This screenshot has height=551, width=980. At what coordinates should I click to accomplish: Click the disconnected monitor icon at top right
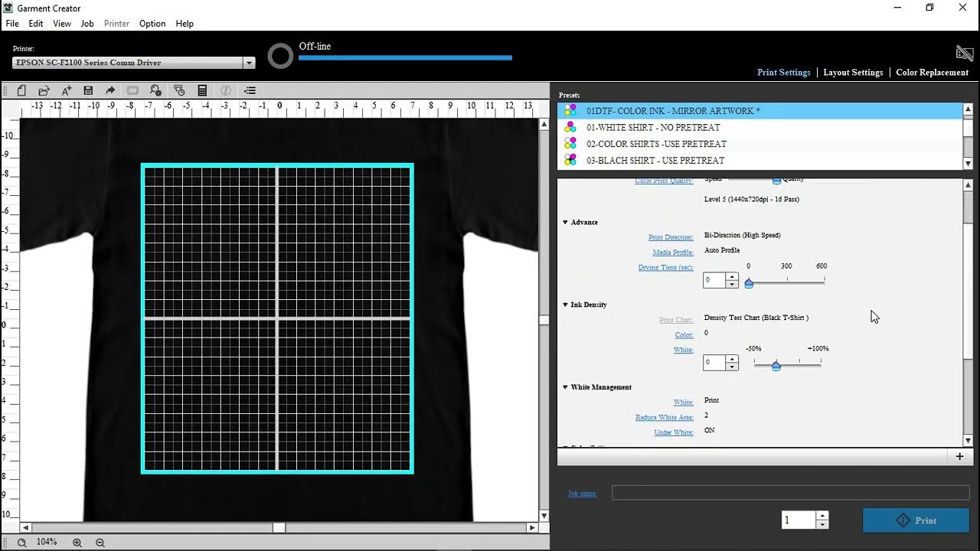pyautogui.click(x=965, y=53)
